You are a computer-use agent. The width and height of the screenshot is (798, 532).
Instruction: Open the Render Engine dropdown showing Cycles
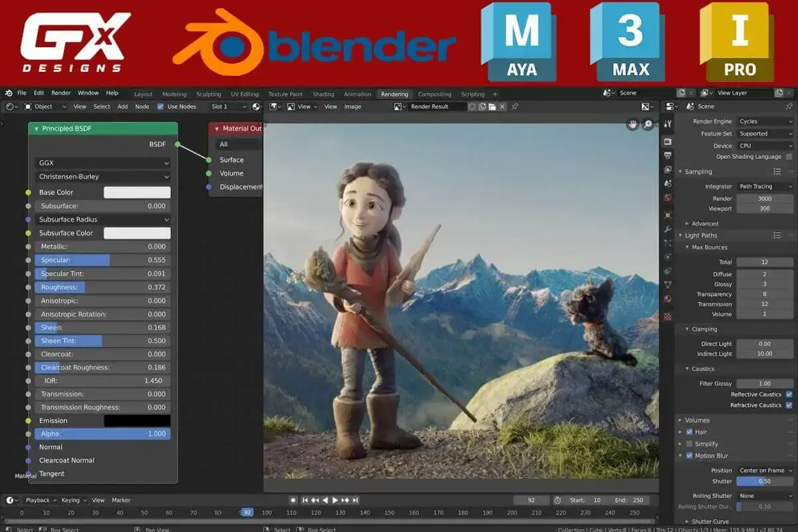[765, 121]
